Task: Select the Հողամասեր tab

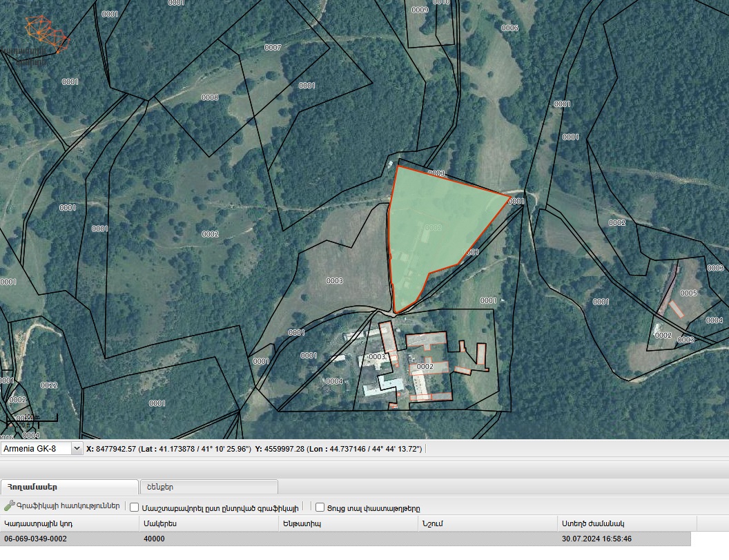Action: pyautogui.click(x=69, y=487)
